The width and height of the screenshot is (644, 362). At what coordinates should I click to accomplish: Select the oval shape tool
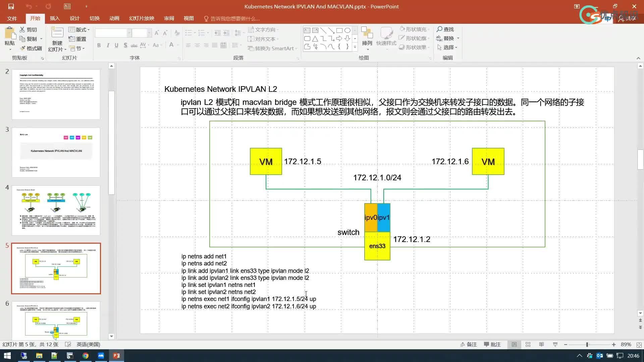coord(347,30)
